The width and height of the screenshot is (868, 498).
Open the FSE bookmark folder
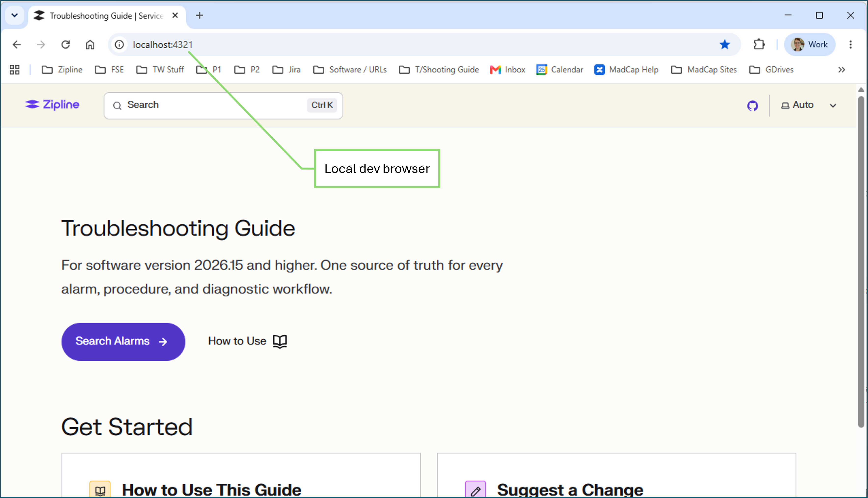tap(109, 70)
